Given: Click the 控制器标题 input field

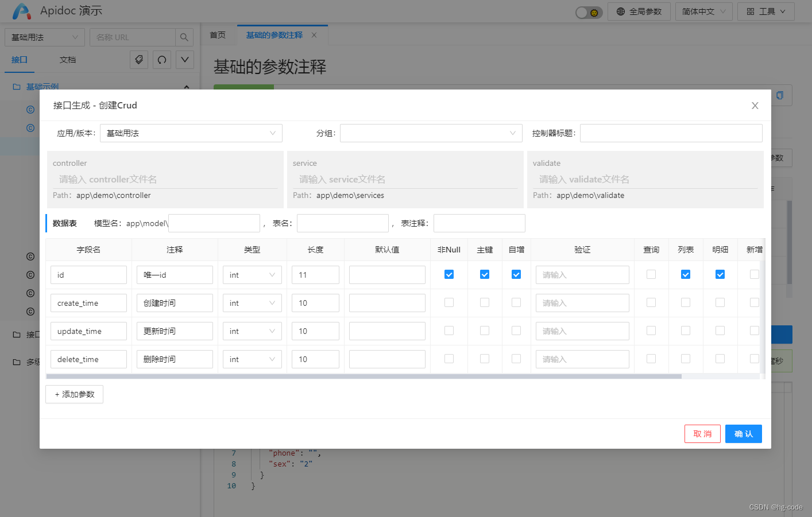Looking at the screenshot, I should 670,133.
